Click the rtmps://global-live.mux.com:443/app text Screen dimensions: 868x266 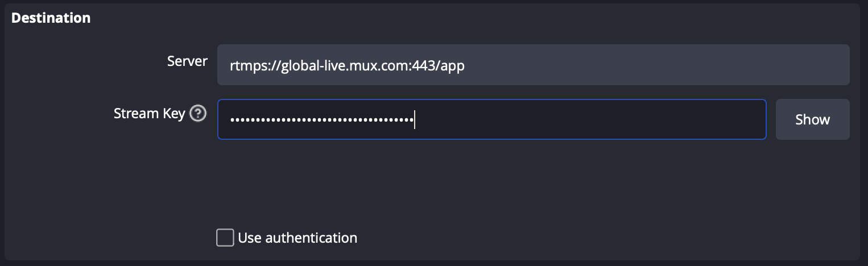pyautogui.click(x=347, y=65)
